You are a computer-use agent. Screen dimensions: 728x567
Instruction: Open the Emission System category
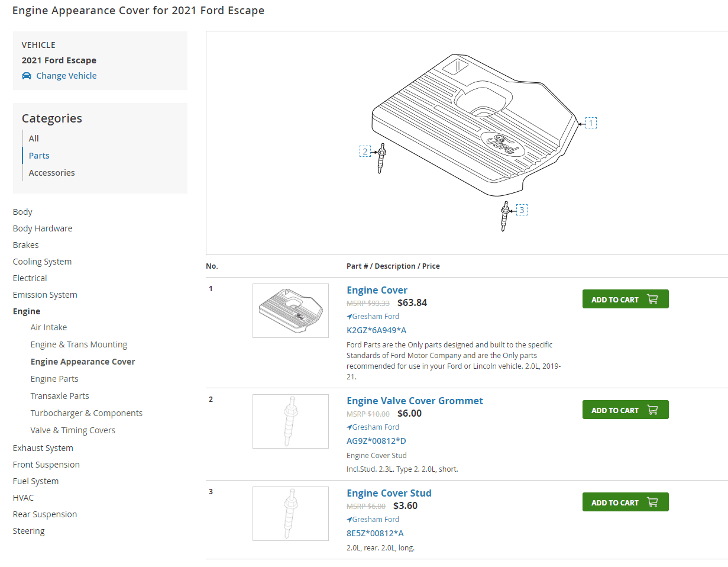[45, 295]
